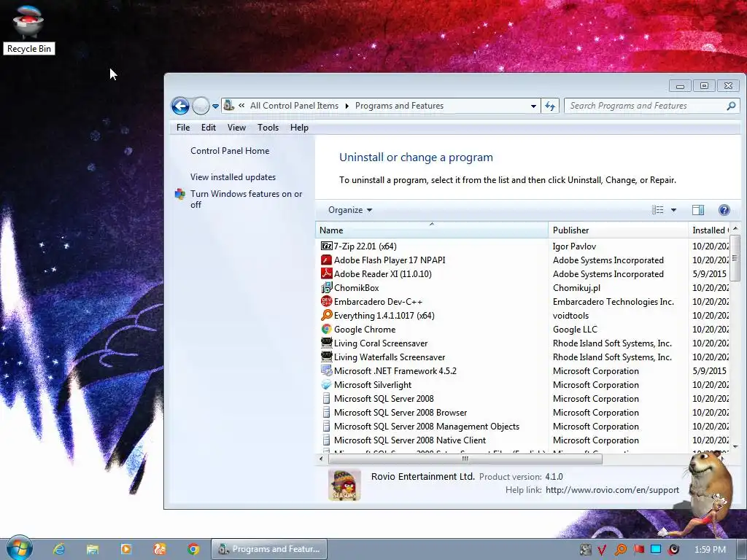The width and height of the screenshot is (747, 560).
Task: Click the change view icon
Action: [657, 210]
